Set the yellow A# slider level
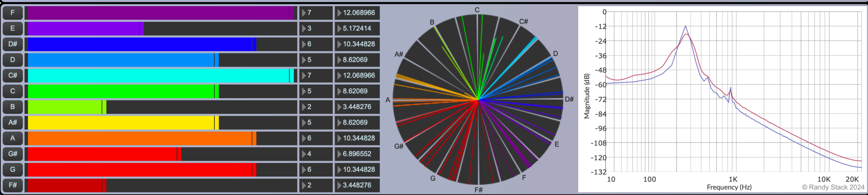The width and height of the screenshot is (868, 195). (160, 122)
